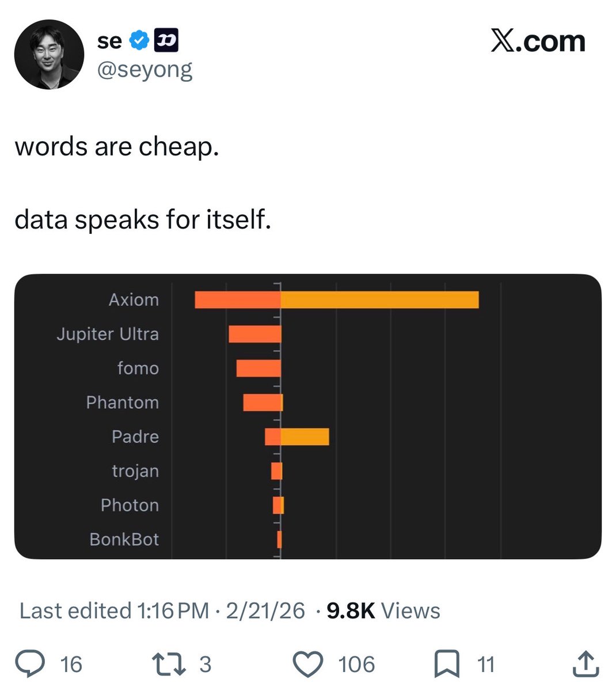
Task: Click the 16 replies count
Action: point(71,665)
